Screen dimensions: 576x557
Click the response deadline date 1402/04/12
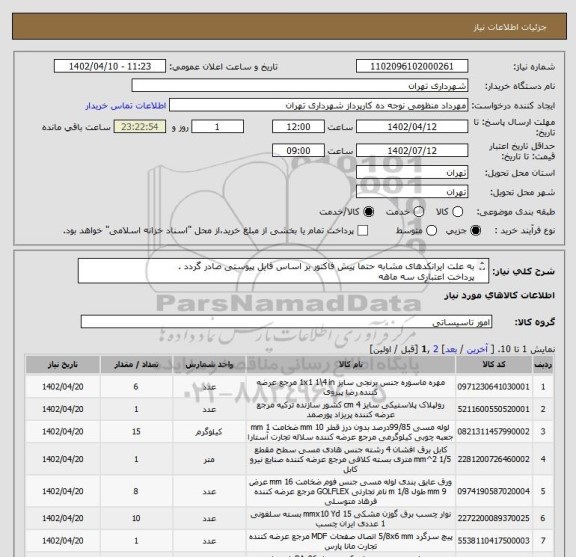[x=412, y=127]
